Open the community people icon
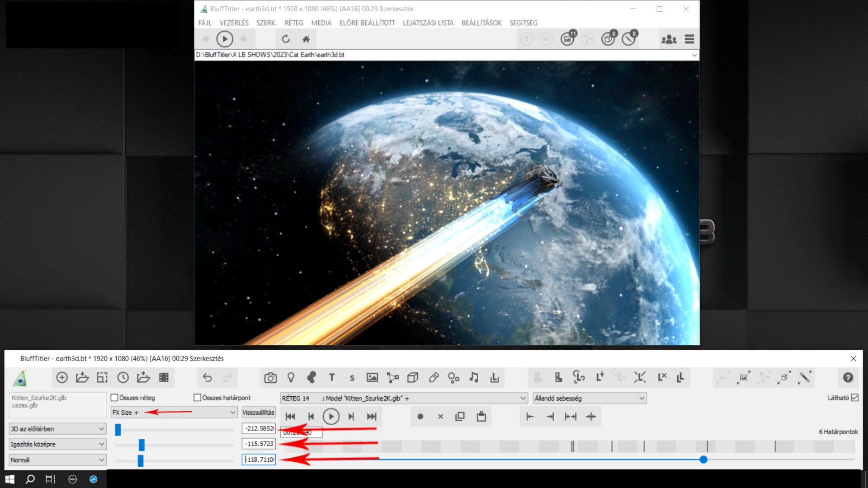This screenshot has width=868, height=488. pyautogui.click(x=669, y=39)
